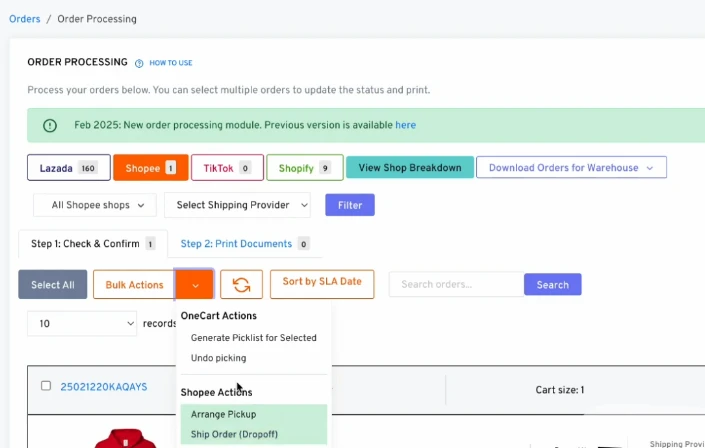705x448 pixels.
Task: Open the Select Shipping Provider dropdown
Action: tap(237, 205)
